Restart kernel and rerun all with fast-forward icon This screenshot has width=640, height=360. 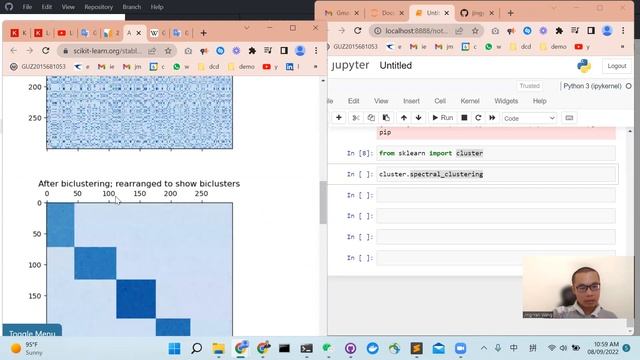tap(492, 118)
